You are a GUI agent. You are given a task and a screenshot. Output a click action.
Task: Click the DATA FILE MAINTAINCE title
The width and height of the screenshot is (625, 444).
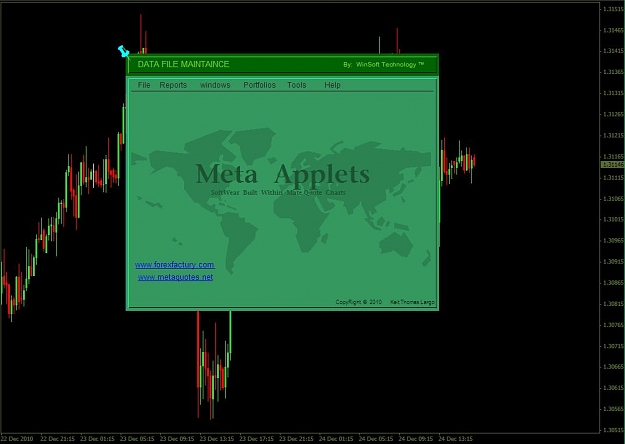coord(183,64)
